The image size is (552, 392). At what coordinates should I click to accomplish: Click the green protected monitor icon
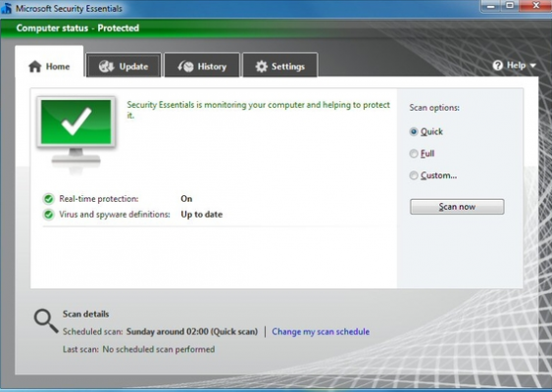(x=76, y=133)
